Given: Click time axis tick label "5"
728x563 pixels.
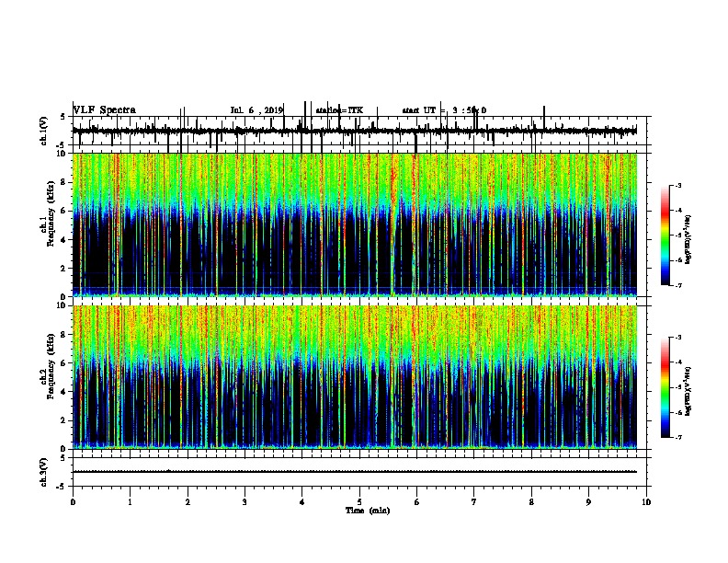Looking at the screenshot, I should pyautogui.click(x=359, y=502).
